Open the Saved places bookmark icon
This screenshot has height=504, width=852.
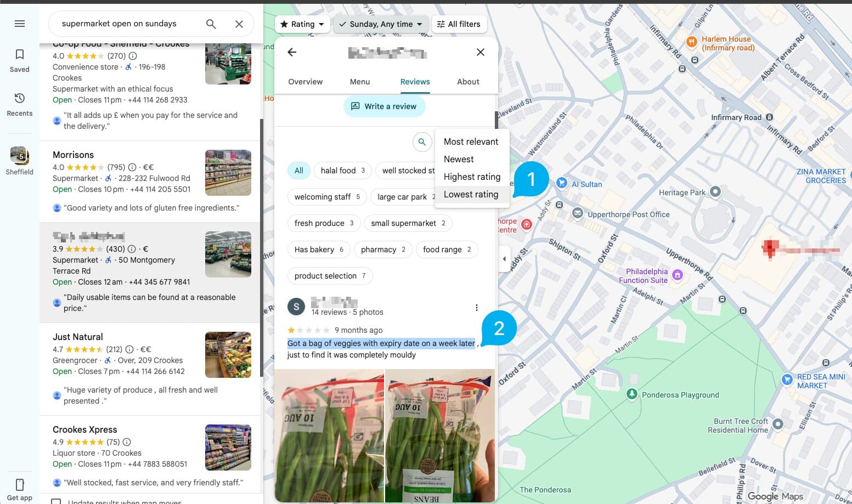[x=20, y=54]
